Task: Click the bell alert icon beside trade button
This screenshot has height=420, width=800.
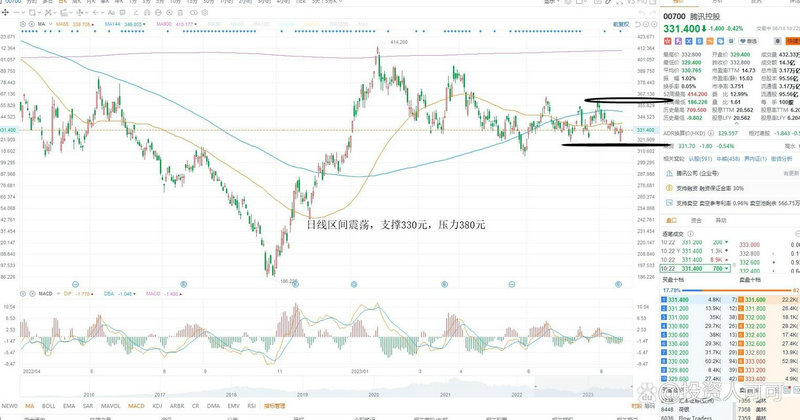Action: click(778, 41)
